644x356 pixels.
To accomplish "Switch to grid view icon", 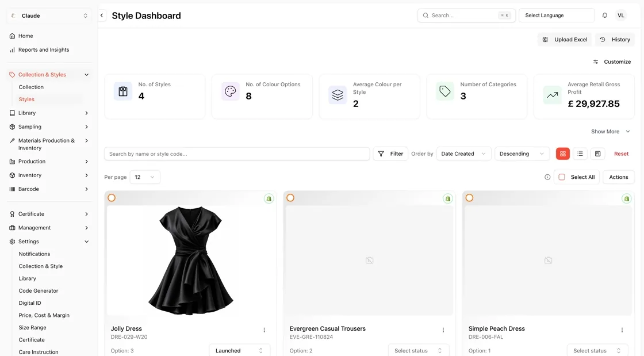I will point(563,154).
